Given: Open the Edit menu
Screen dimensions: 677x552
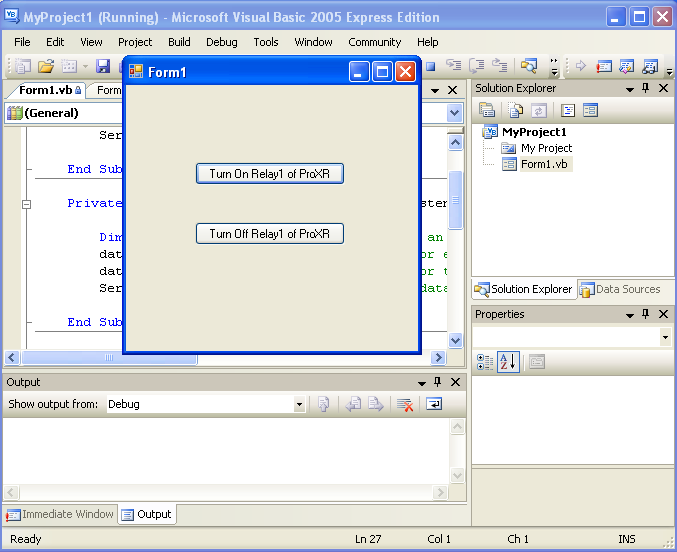Looking at the screenshot, I should click(x=55, y=42).
